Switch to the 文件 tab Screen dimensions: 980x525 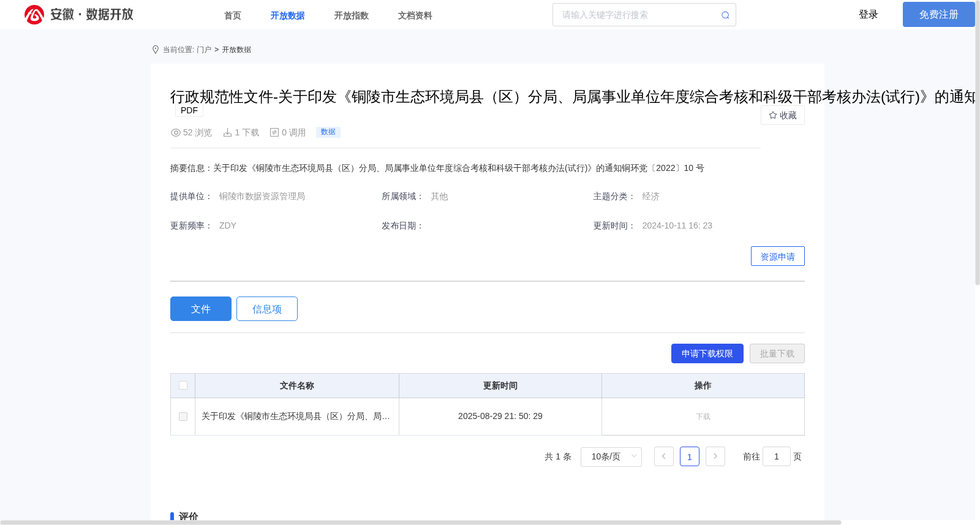pyautogui.click(x=201, y=309)
